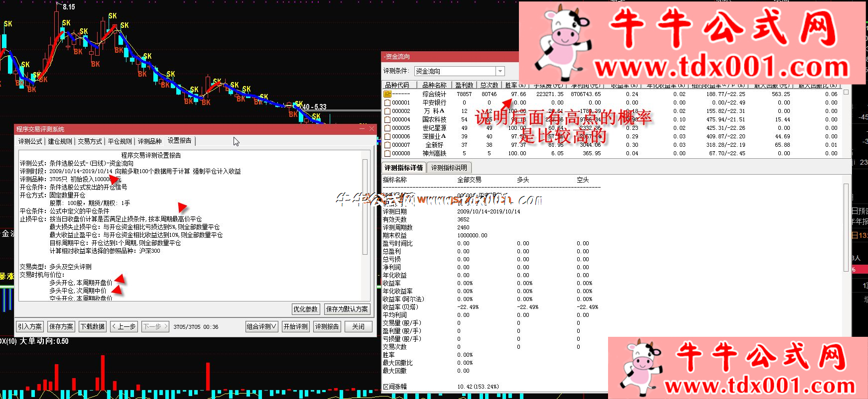Screen dimensions: 868x399
Task: Click the file icon beside 000004 国农科技
Action: tap(387, 119)
